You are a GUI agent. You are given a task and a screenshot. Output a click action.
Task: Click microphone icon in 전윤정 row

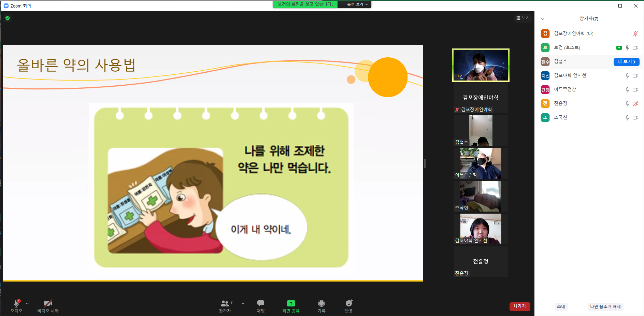click(x=627, y=104)
